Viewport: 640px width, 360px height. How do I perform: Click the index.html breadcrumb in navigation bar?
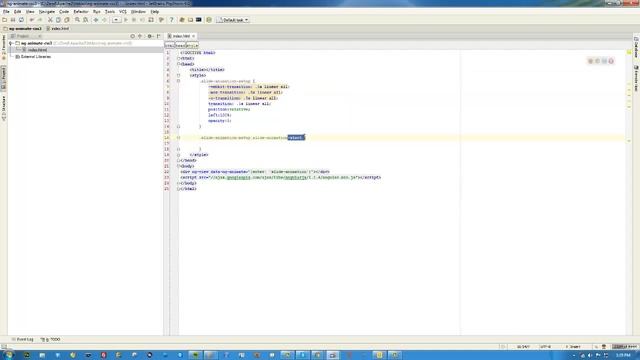tap(58, 29)
